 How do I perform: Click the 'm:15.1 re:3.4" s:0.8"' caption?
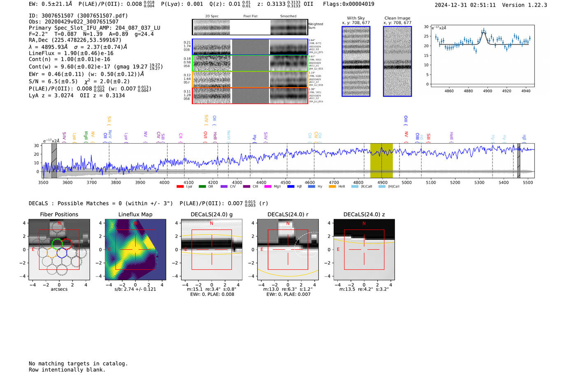point(211,289)
